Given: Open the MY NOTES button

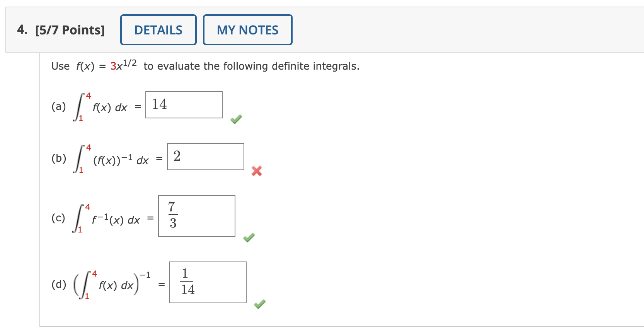Looking at the screenshot, I should tap(247, 30).
